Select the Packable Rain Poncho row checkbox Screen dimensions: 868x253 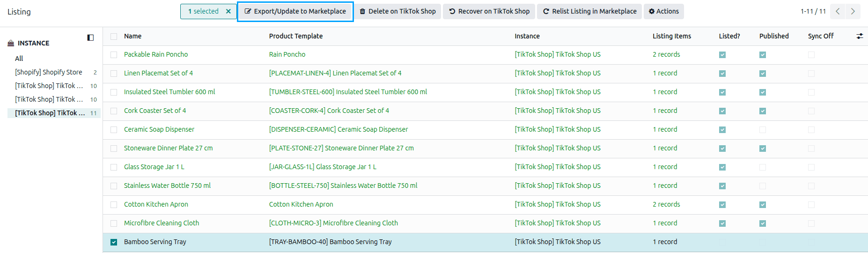[114, 55]
